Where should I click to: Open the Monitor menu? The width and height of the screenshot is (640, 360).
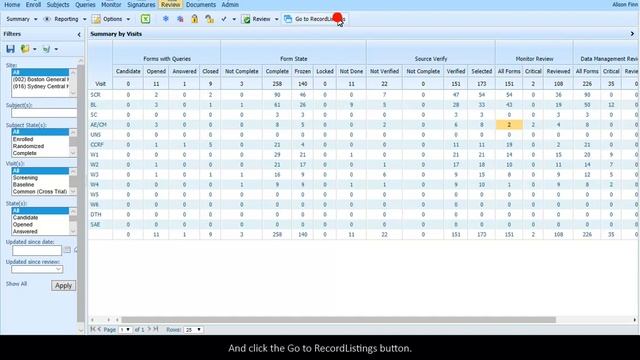point(111,4)
